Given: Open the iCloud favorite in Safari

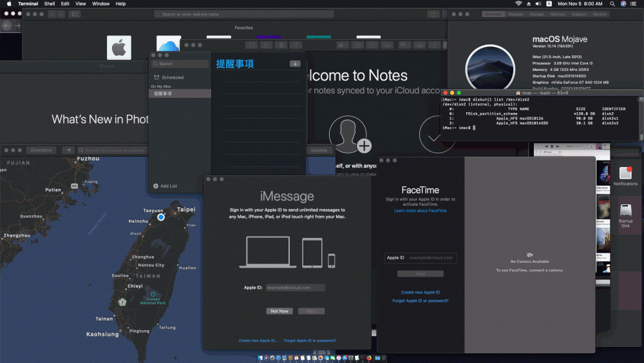Looking at the screenshot, I should point(168,44).
